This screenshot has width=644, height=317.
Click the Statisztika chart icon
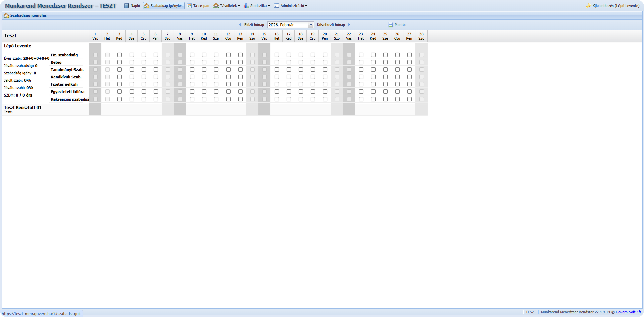pyautogui.click(x=246, y=6)
